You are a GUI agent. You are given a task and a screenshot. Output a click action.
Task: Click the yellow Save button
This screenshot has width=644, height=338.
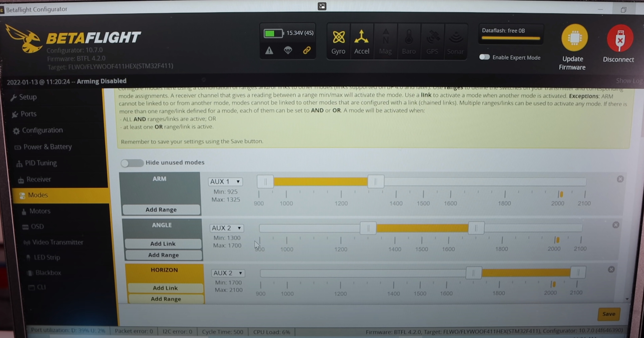(609, 314)
